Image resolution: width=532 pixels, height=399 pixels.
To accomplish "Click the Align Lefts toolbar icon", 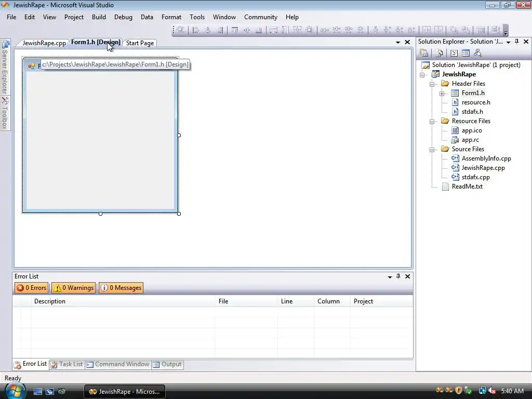I will (196, 30).
